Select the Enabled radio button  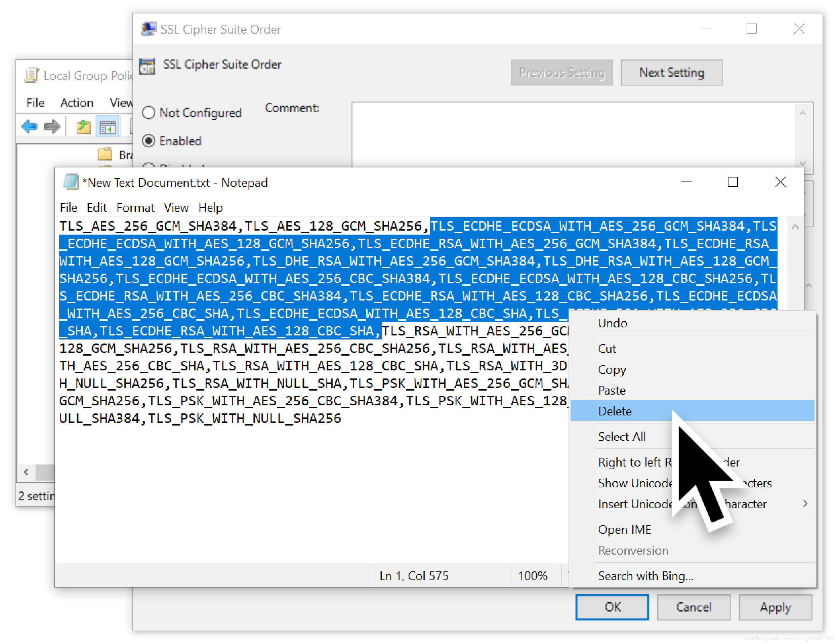point(150,141)
